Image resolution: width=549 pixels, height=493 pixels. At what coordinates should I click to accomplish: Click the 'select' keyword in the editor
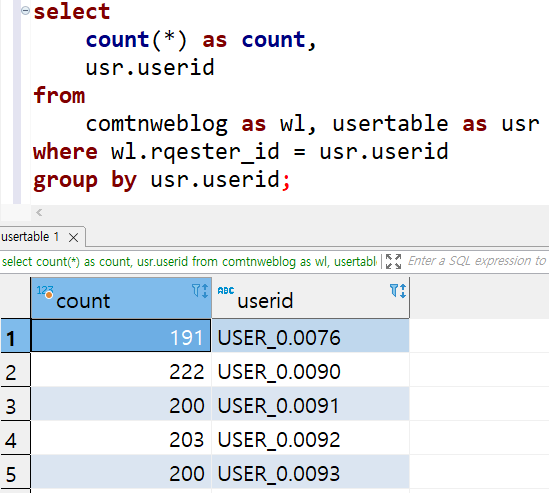click(72, 12)
